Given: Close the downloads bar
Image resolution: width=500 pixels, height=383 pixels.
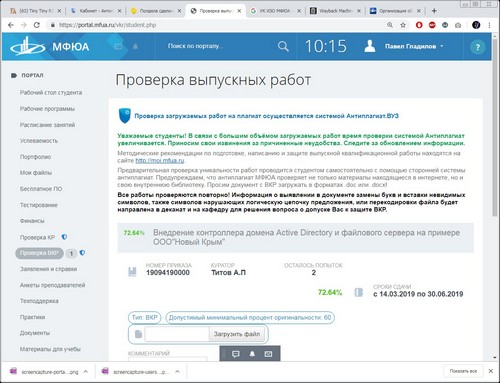Looking at the screenshot, I should [491, 371].
